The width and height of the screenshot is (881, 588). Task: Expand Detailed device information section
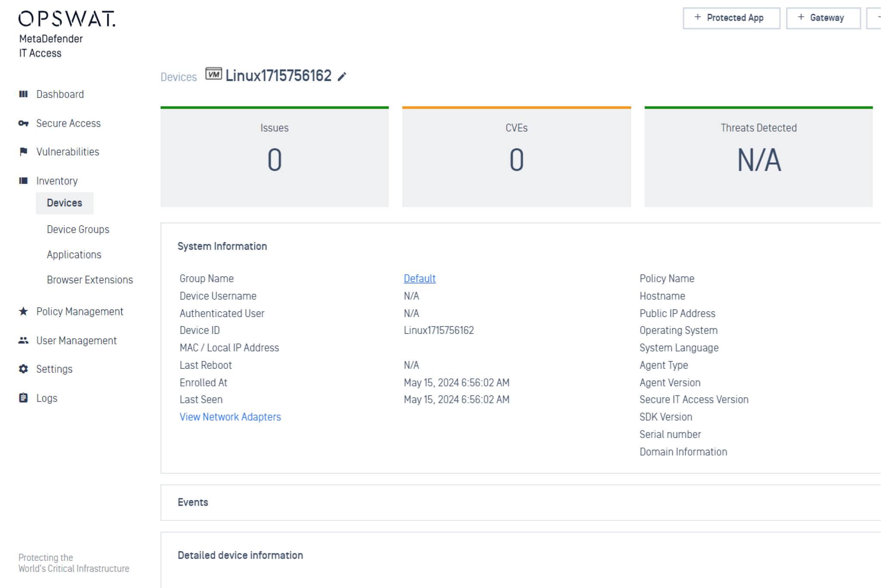[x=240, y=555]
